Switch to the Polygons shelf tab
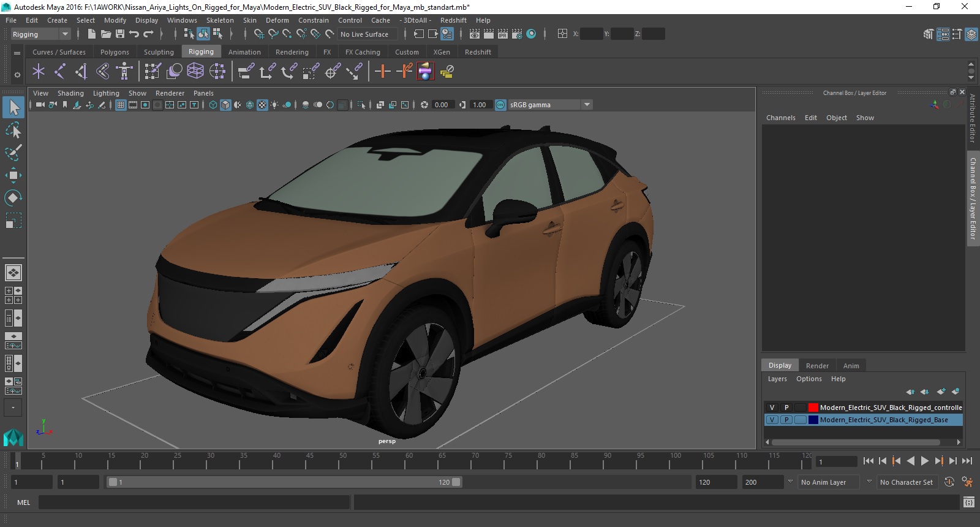Image resolution: width=980 pixels, height=527 pixels. point(115,52)
